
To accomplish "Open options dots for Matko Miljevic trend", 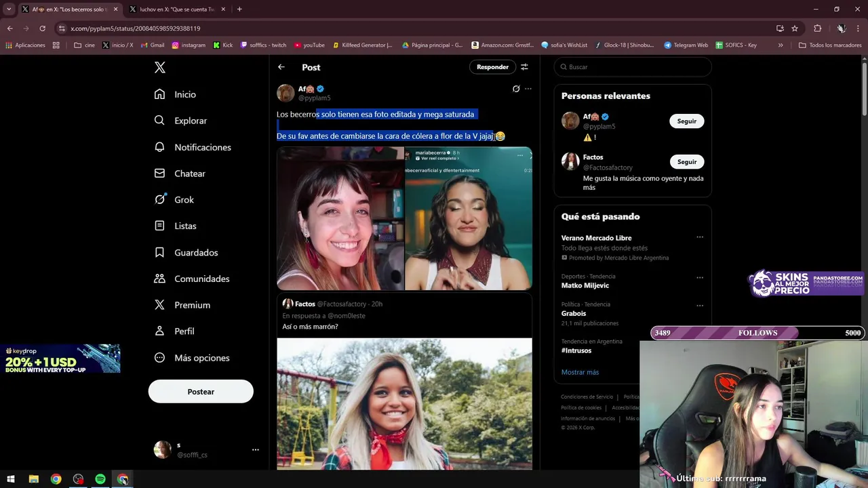I will point(700,277).
